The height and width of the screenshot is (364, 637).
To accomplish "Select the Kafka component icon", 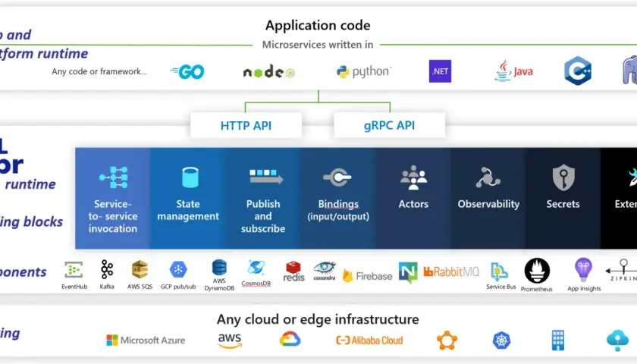I will tap(107, 269).
